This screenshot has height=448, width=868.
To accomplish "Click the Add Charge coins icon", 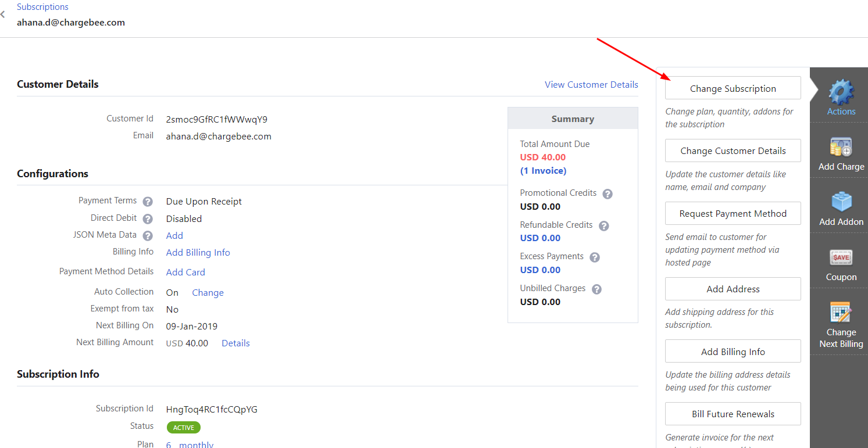I will tap(841, 148).
